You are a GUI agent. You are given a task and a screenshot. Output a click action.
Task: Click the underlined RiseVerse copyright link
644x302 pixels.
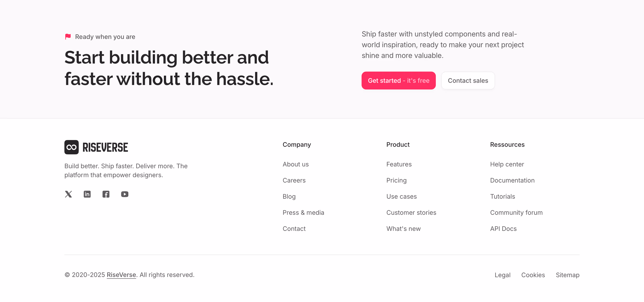121,274
